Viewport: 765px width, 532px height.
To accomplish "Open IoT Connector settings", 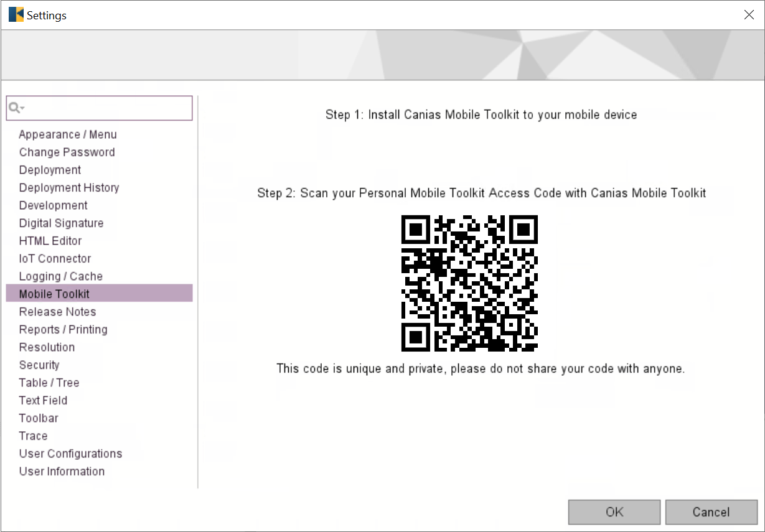I will [55, 259].
